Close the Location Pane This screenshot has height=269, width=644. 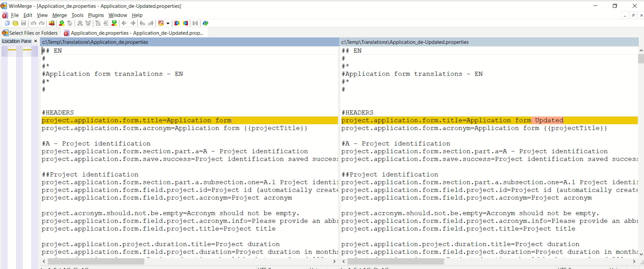click(36, 41)
